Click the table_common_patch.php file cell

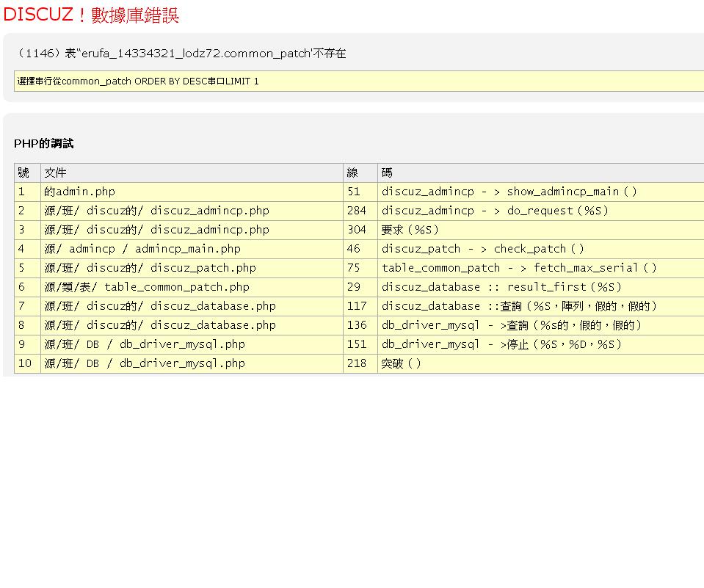point(192,287)
